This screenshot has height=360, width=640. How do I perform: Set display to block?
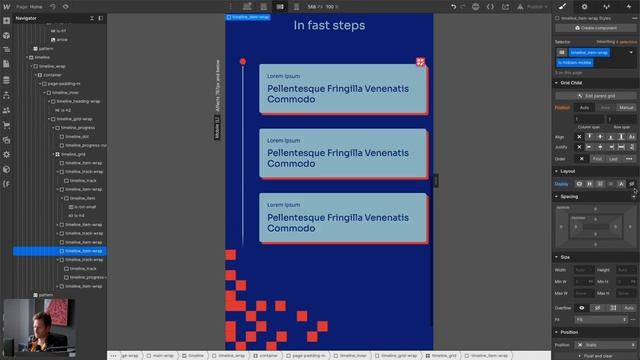coord(579,184)
